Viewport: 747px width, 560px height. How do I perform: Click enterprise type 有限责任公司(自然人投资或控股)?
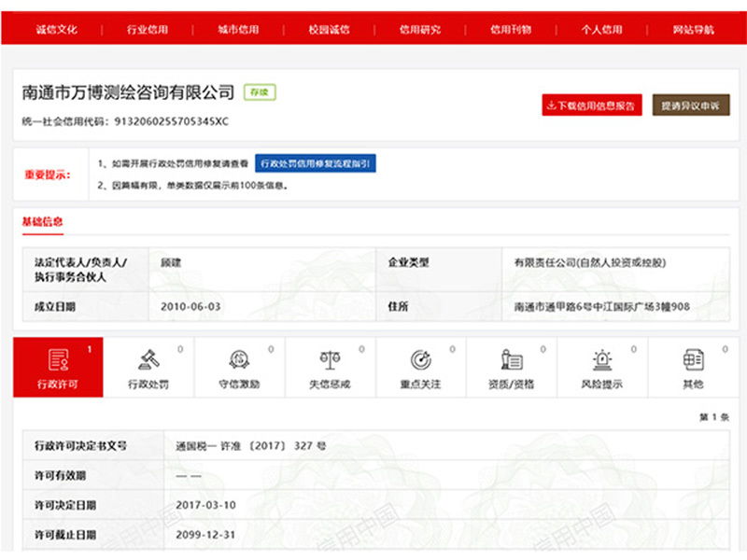click(590, 262)
